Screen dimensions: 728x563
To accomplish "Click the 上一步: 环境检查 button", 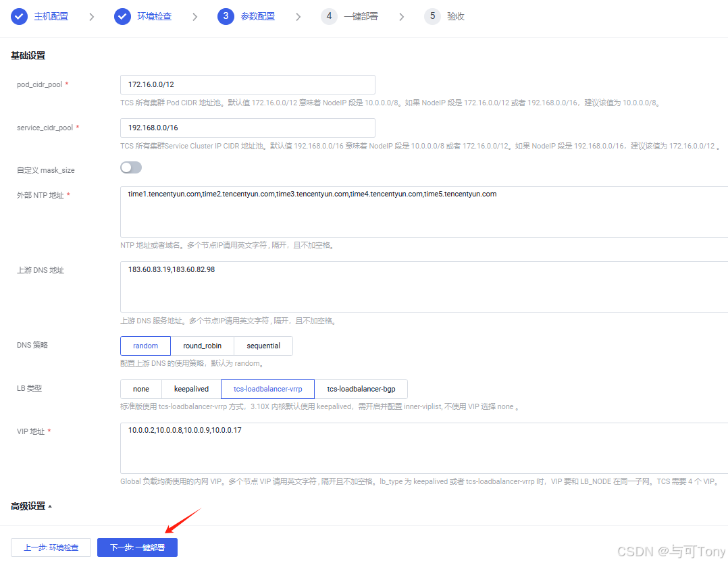I will coord(51,547).
